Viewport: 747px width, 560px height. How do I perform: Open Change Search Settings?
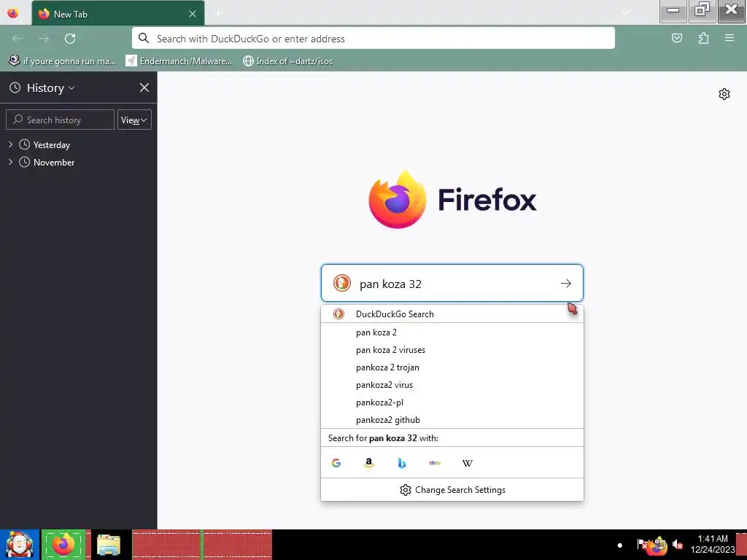(452, 489)
